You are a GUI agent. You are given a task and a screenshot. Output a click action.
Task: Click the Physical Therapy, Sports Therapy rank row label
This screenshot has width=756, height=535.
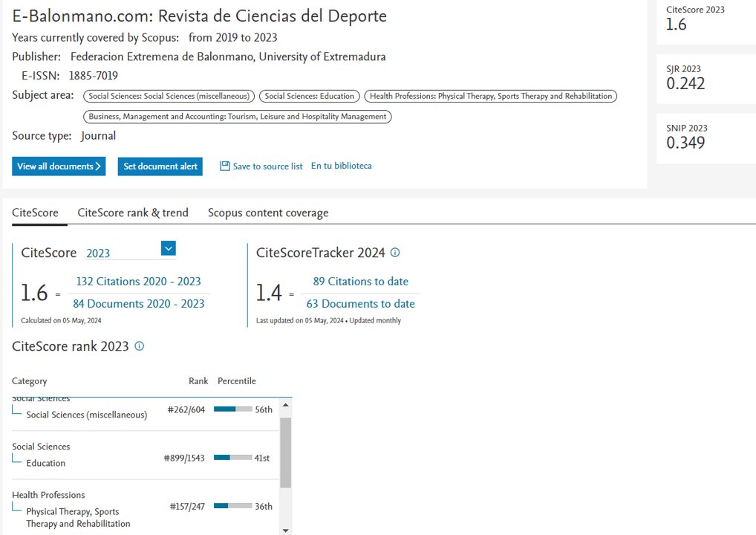78,518
